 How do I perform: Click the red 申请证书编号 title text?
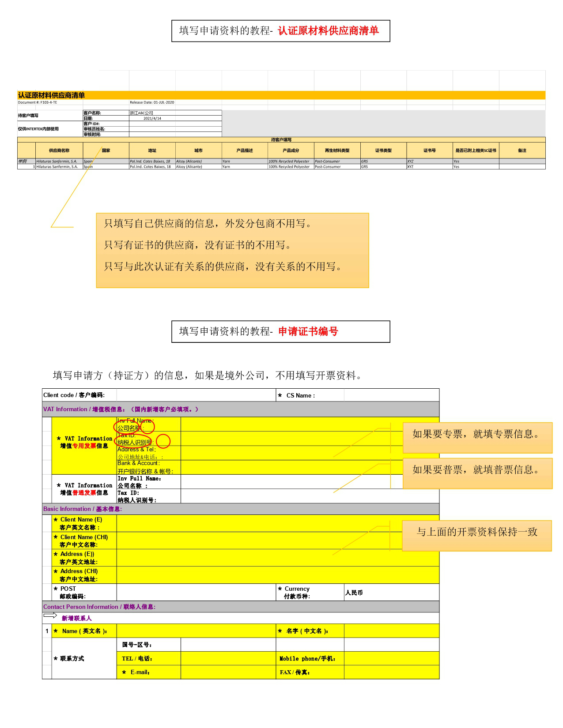point(308,331)
